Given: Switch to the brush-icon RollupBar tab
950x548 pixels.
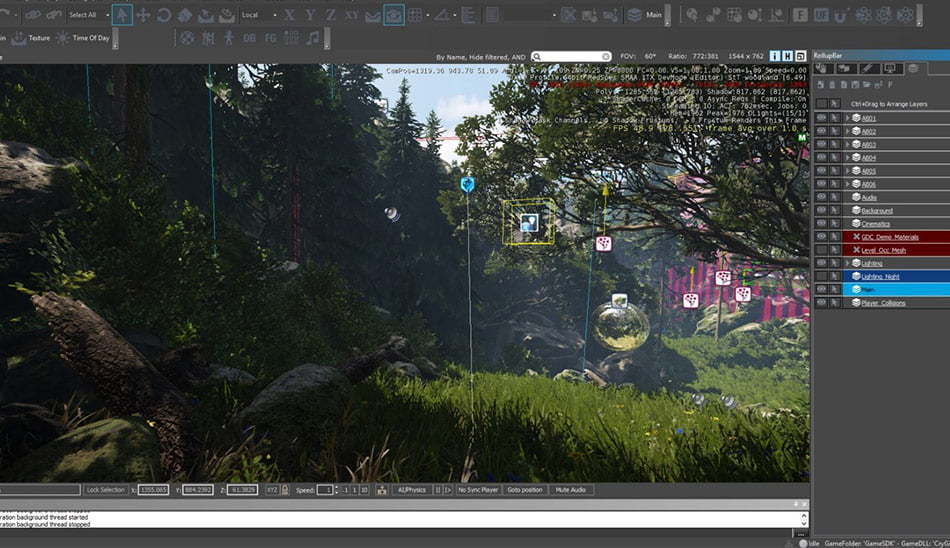Looking at the screenshot, I should 869,68.
